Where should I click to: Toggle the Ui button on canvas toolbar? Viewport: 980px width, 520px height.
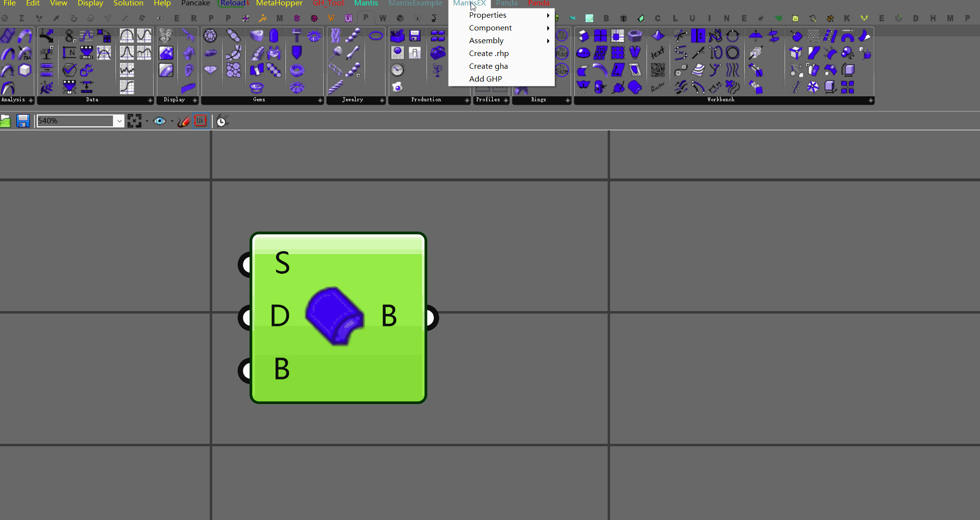click(x=200, y=120)
